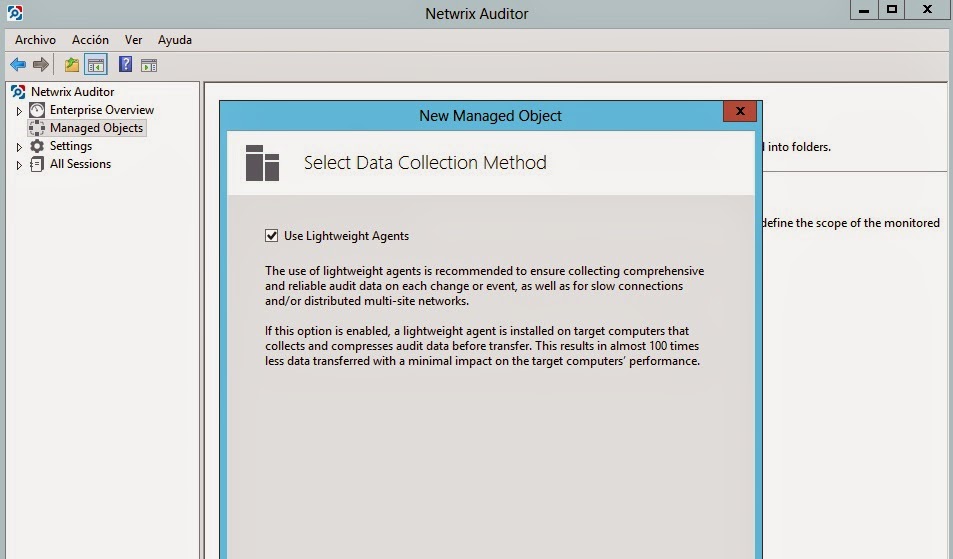Uncheck the Use Lightweight Agents checkbox

271,236
